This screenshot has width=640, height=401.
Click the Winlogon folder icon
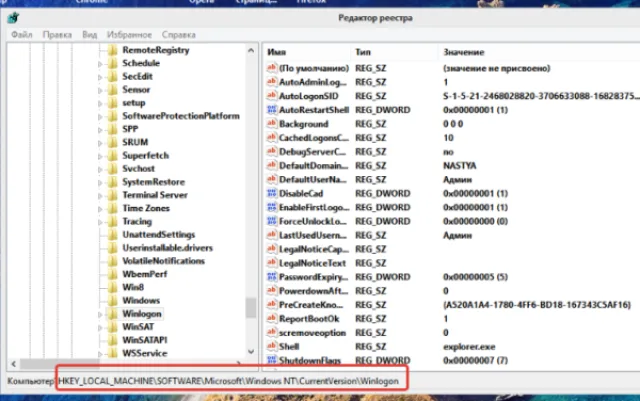[x=113, y=314]
